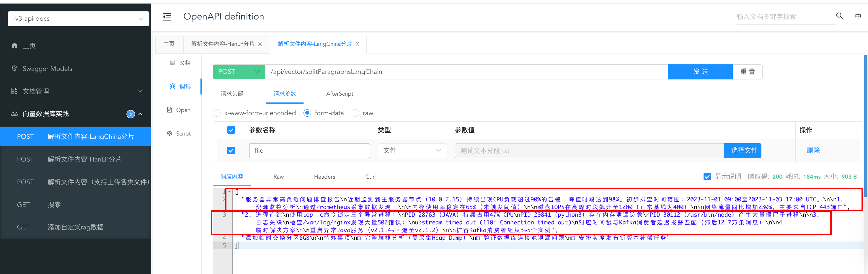Screen dimensions: 868x274
Task: Switch language with the 中 icon
Action: click(x=858, y=16)
